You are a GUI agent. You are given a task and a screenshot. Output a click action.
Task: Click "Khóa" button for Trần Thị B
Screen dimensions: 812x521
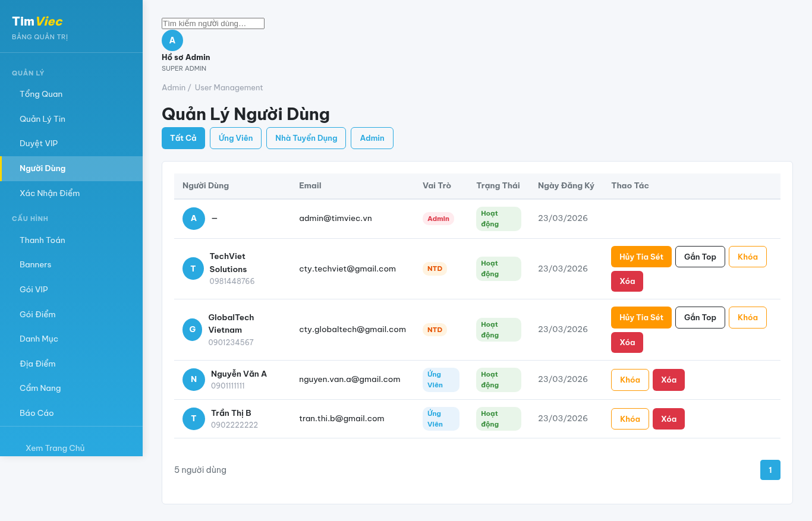630,418
